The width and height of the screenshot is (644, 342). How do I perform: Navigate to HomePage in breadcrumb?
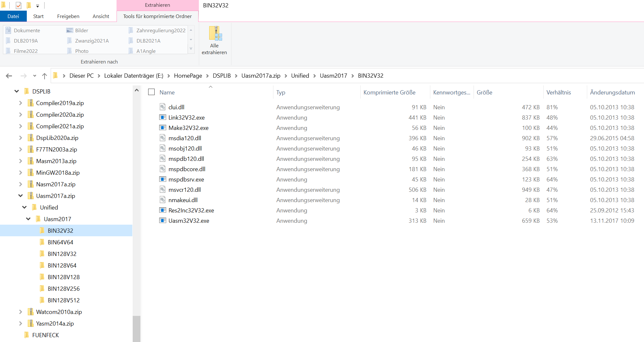[188, 76]
